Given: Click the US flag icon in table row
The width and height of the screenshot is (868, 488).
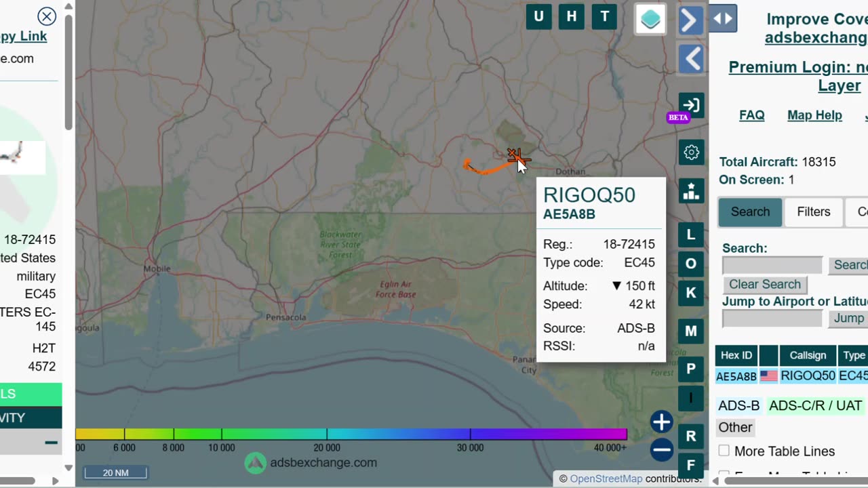Looking at the screenshot, I should [769, 376].
